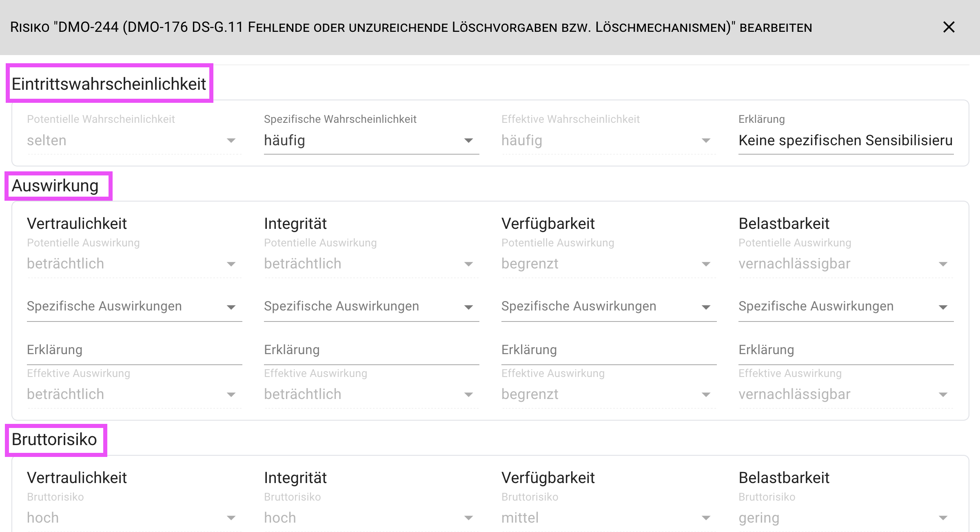Open the Potentielle Wahrscheinlichkeit dropdown
The width and height of the screenshot is (980, 532).
[134, 141]
